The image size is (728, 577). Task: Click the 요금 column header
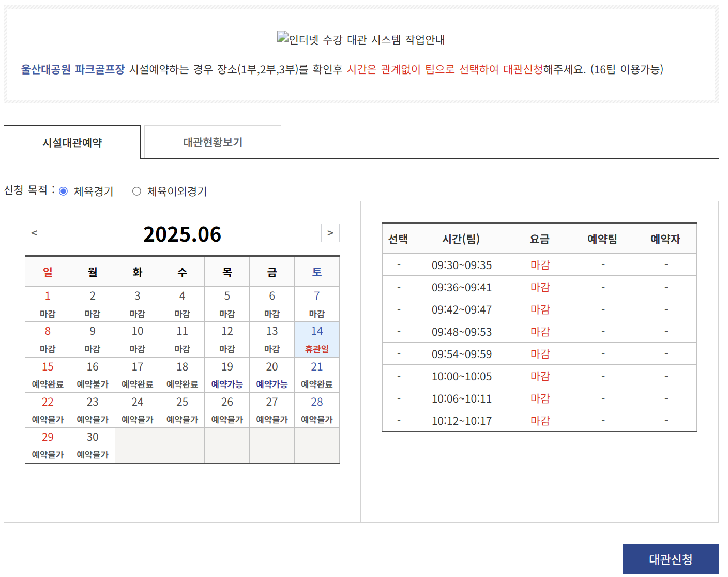539,238
